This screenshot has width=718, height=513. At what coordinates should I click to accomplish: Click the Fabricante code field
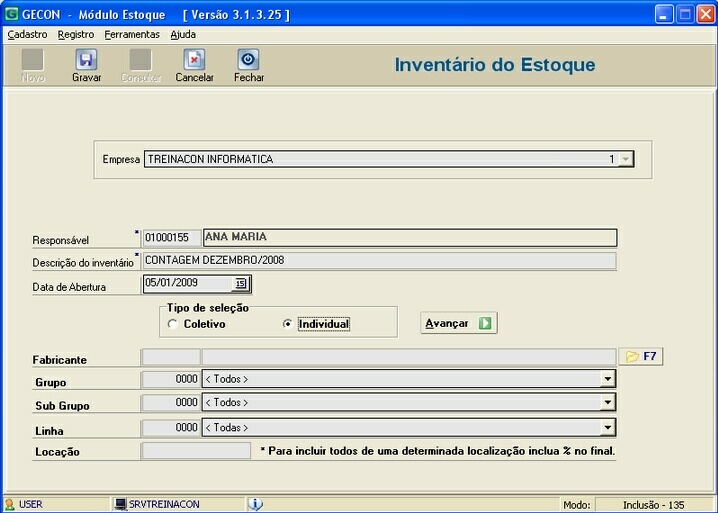click(x=171, y=357)
